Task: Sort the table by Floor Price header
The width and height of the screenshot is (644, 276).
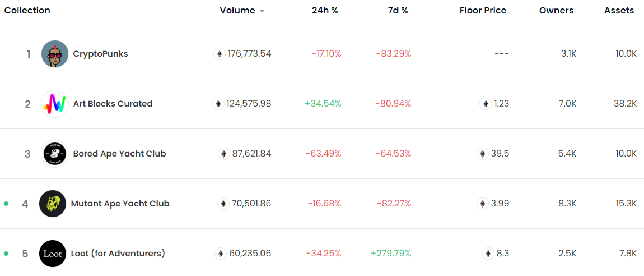Action: click(x=483, y=11)
